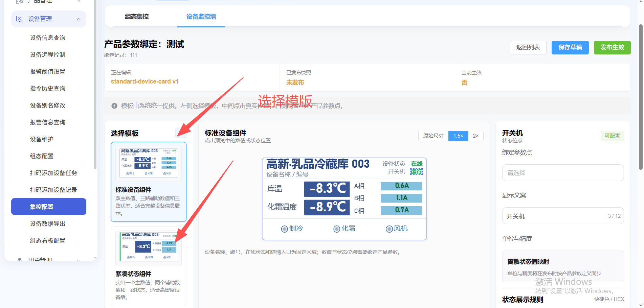Select the 原始尺寸 preview size option
The width and height of the screenshot is (644, 308).
coord(433,136)
